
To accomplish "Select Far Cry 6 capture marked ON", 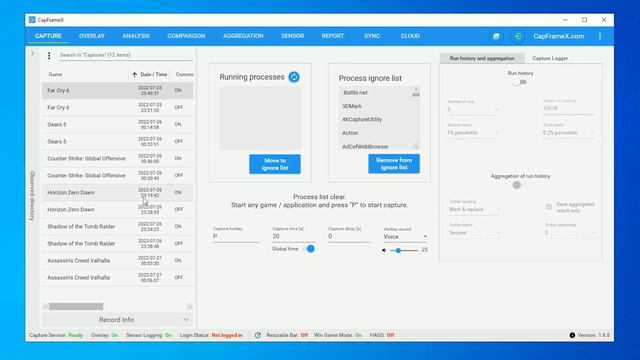I will point(118,91).
